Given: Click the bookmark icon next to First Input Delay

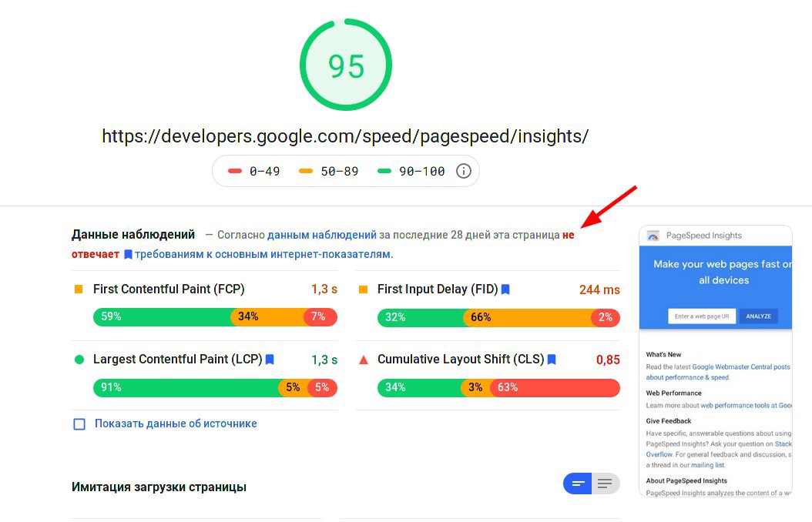Looking at the screenshot, I should pos(505,289).
